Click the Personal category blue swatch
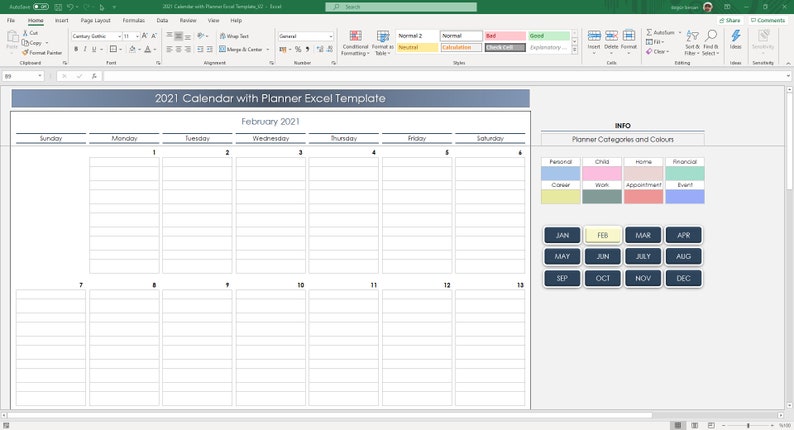Image resolution: width=794 pixels, height=430 pixels. (561, 173)
